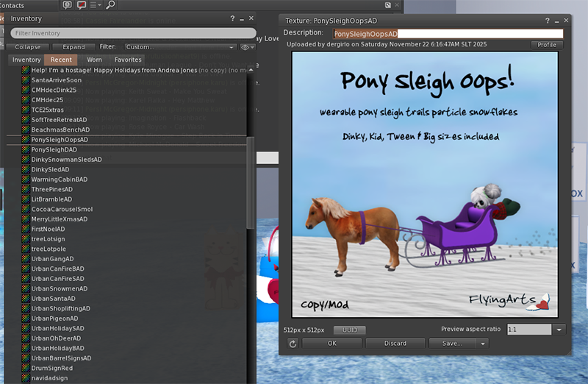
Task: Open the Preview aspect ratio dropdown
Action: click(x=559, y=330)
